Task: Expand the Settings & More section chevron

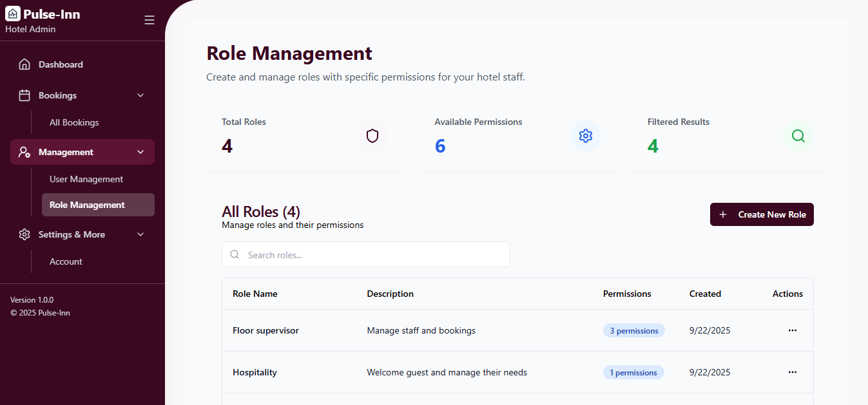Action: click(x=140, y=234)
